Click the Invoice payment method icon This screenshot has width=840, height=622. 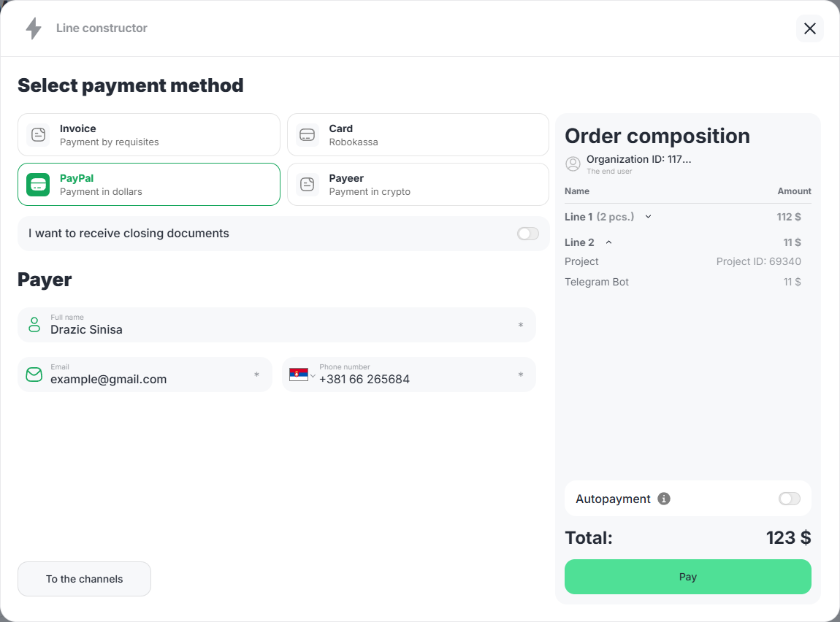[x=38, y=135]
